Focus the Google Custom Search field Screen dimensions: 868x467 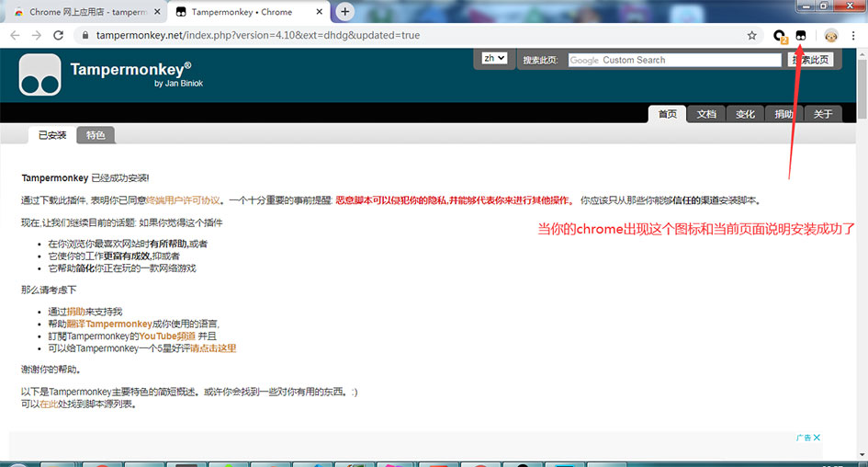[x=674, y=60]
